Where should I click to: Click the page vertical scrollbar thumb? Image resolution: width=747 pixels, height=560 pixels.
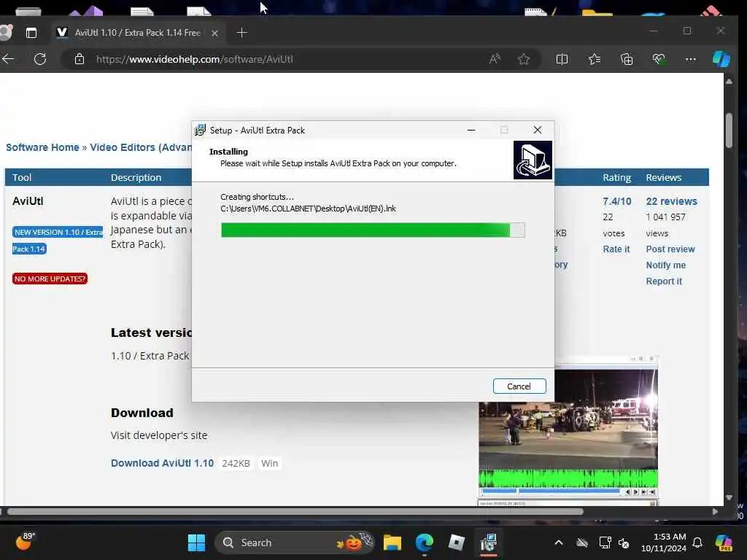(x=729, y=131)
